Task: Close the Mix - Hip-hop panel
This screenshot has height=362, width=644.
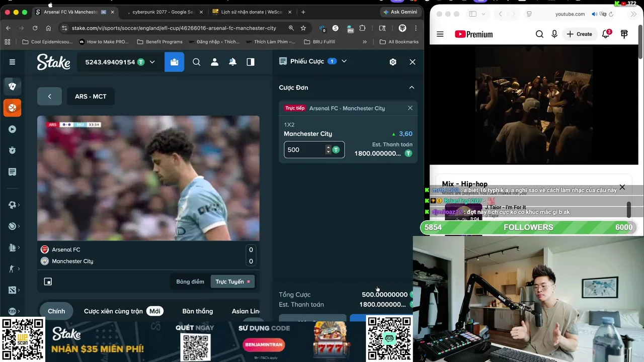Action: (x=622, y=187)
